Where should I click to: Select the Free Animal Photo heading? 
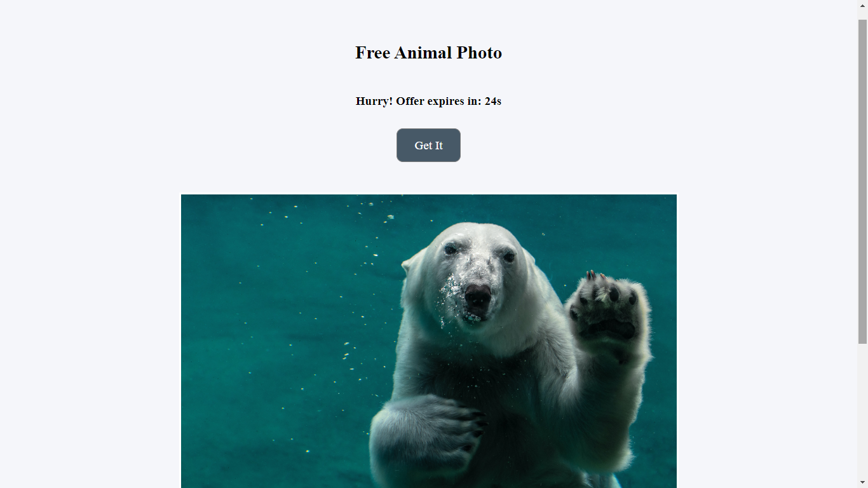tap(428, 53)
